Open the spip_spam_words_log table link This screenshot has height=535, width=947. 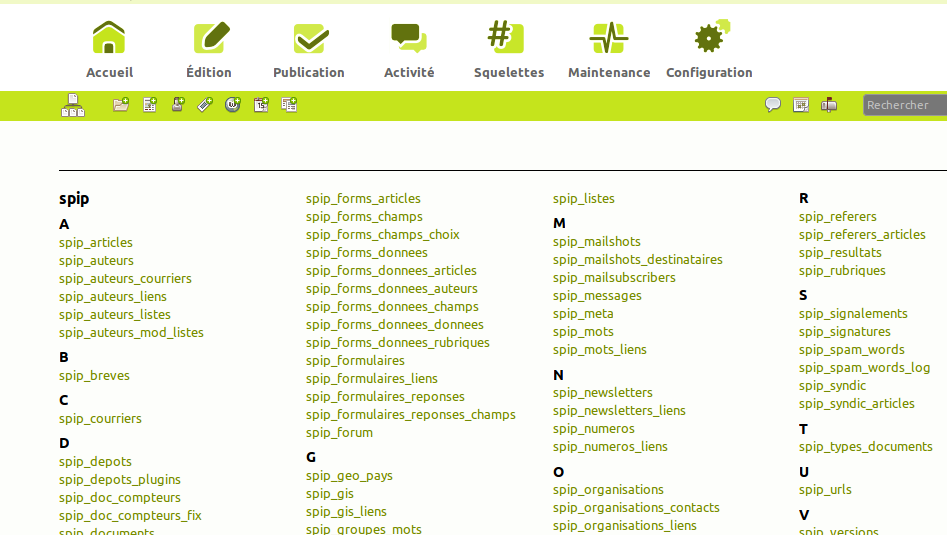click(x=864, y=368)
